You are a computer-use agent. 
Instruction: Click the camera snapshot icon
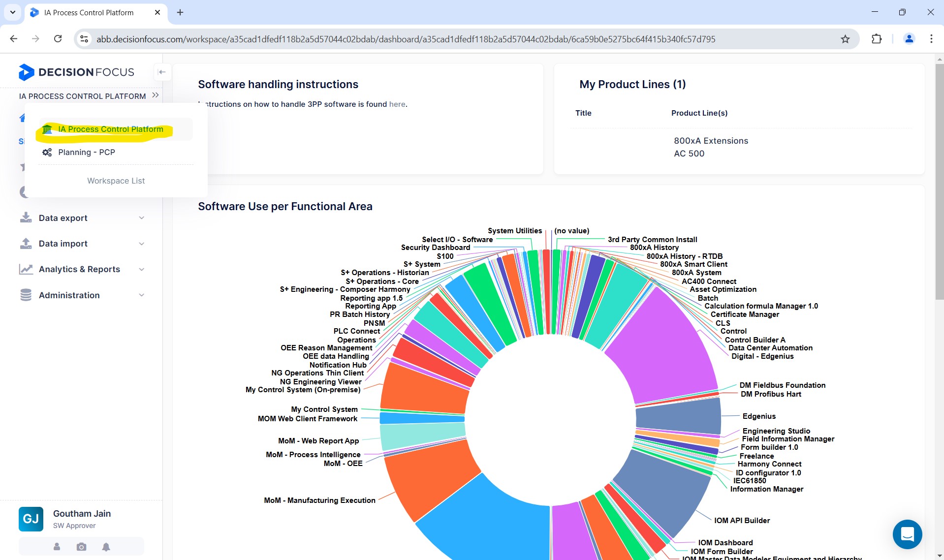[81, 547]
